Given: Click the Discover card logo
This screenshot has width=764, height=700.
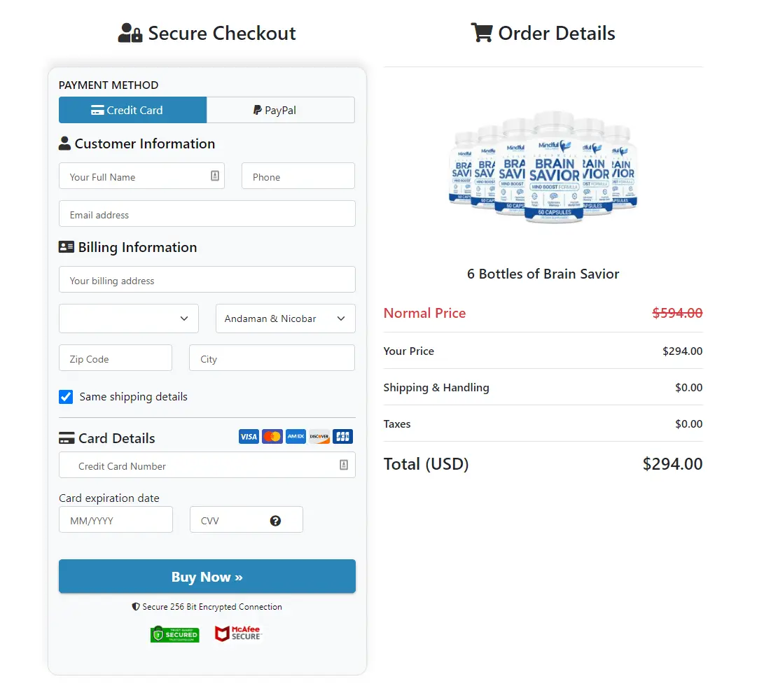Looking at the screenshot, I should (x=319, y=437).
